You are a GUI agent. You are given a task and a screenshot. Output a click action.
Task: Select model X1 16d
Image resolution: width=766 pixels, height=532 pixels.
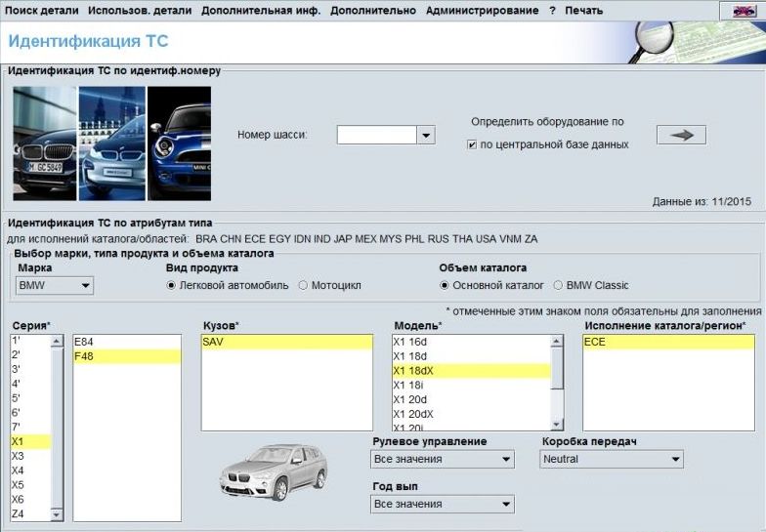point(471,342)
